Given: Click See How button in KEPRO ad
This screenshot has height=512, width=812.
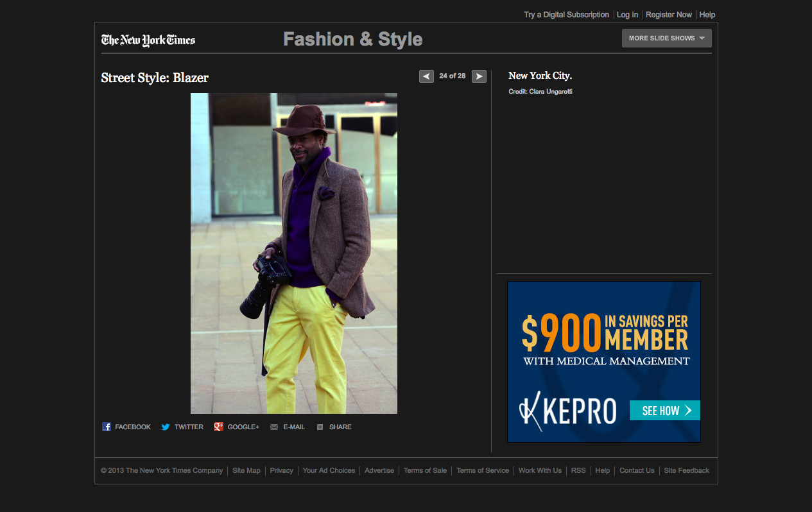Looking at the screenshot, I should click(664, 411).
